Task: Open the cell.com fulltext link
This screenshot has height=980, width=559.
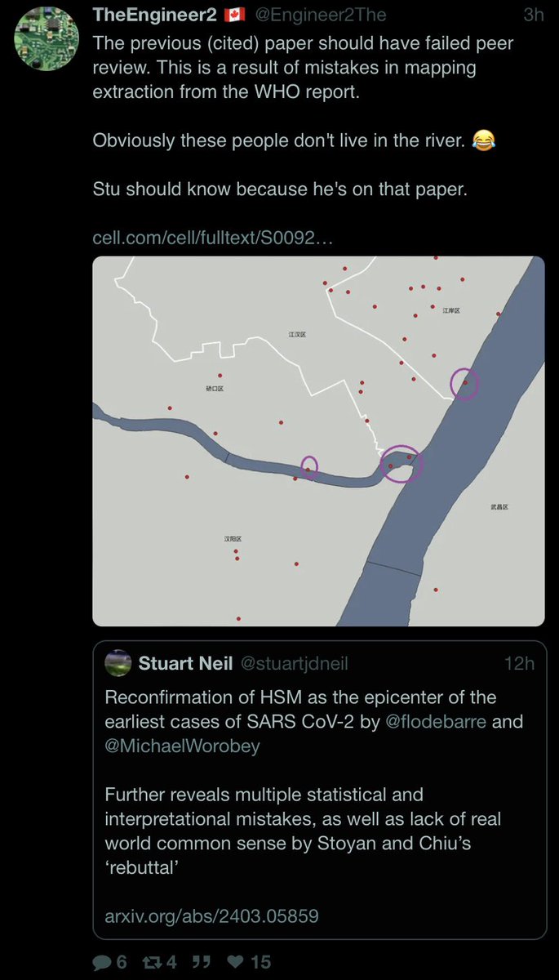Action: point(213,238)
